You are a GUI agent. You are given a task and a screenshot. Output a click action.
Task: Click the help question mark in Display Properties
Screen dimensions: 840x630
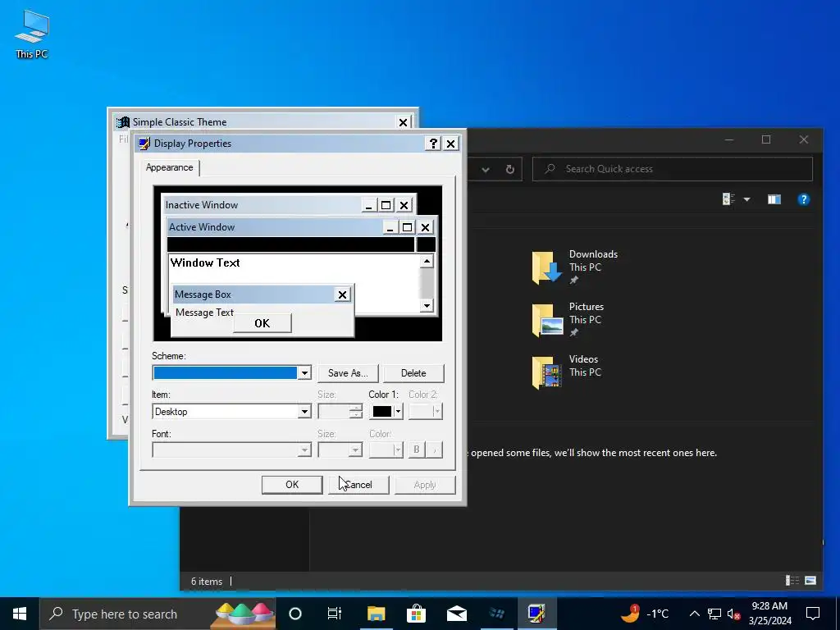click(x=433, y=144)
